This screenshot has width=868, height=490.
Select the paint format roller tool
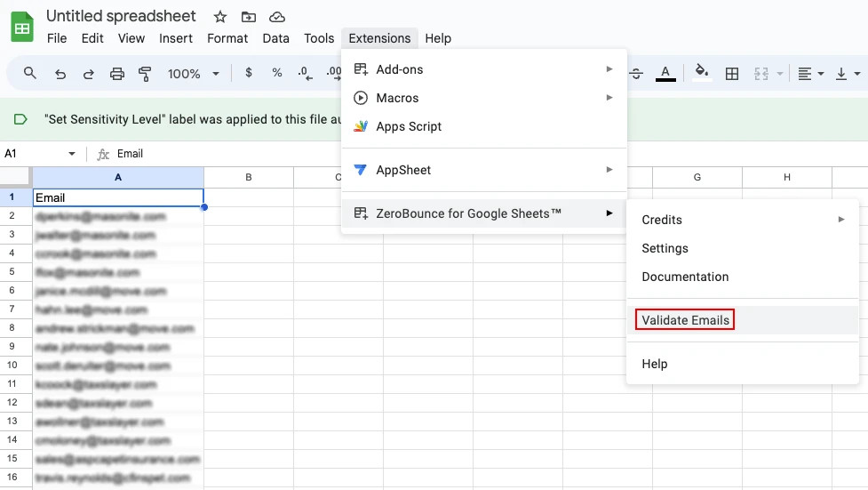145,74
